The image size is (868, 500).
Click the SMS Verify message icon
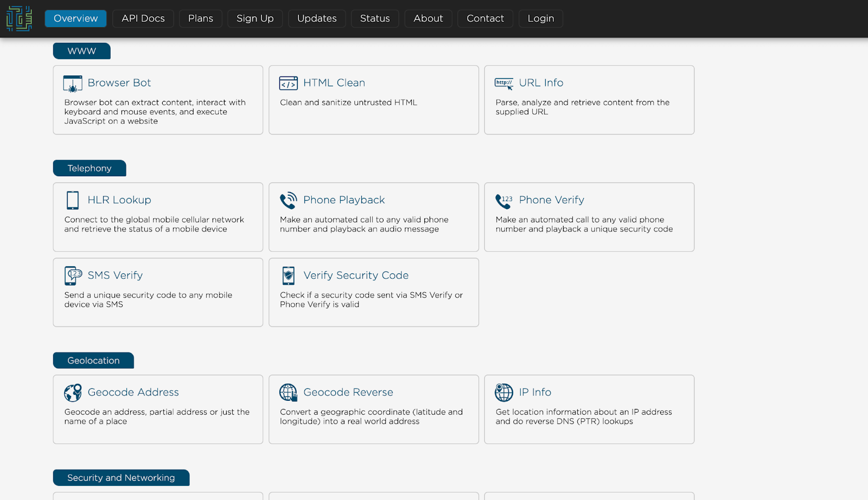pyautogui.click(x=73, y=275)
